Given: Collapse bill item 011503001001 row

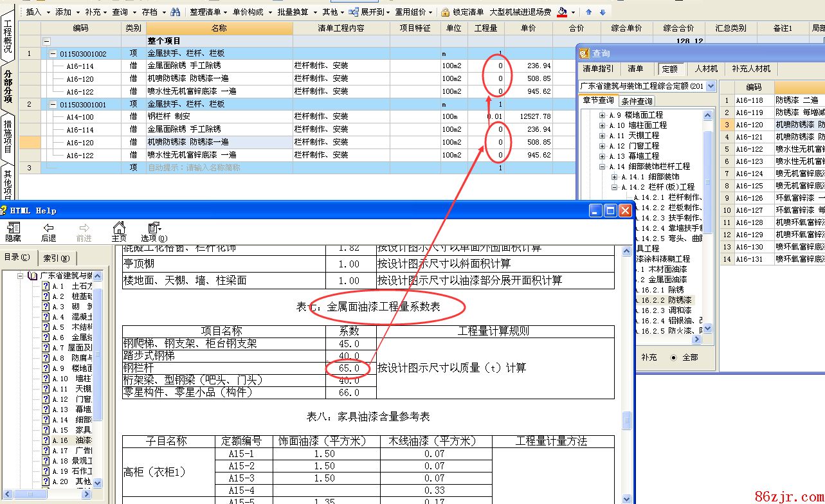Looking at the screenshot, I should (x=53, y=104).
